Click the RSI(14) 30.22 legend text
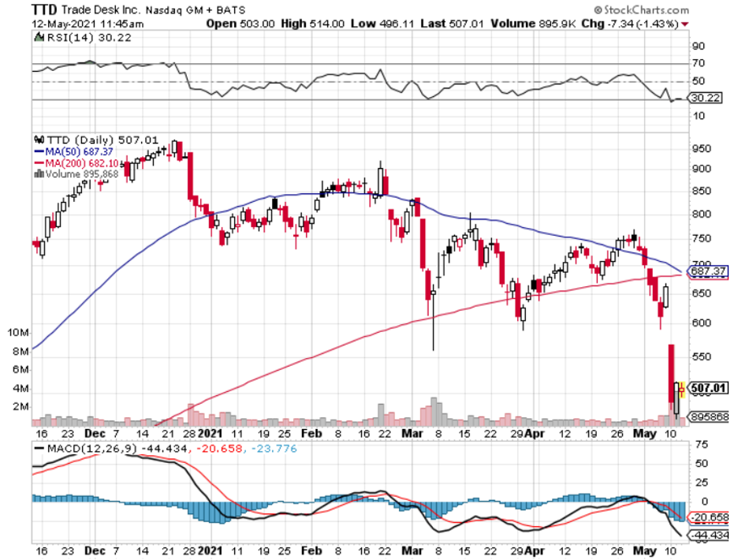738x560 pixels. point(89,38)
